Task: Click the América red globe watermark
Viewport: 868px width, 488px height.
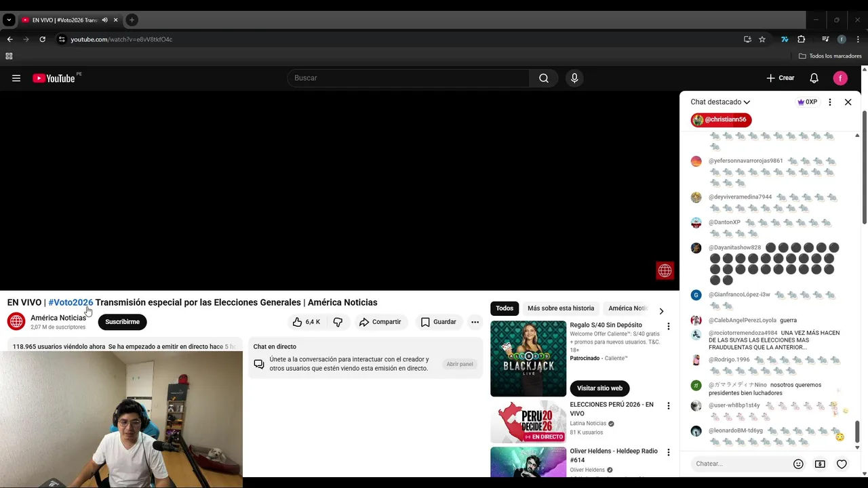Action: (x=665, y=270)
